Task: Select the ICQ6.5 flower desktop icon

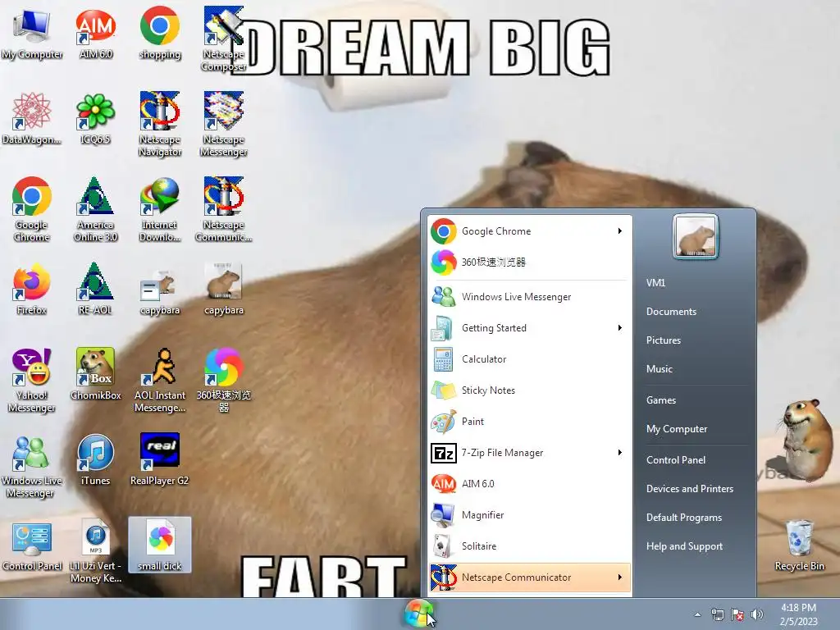Action: 95,118
